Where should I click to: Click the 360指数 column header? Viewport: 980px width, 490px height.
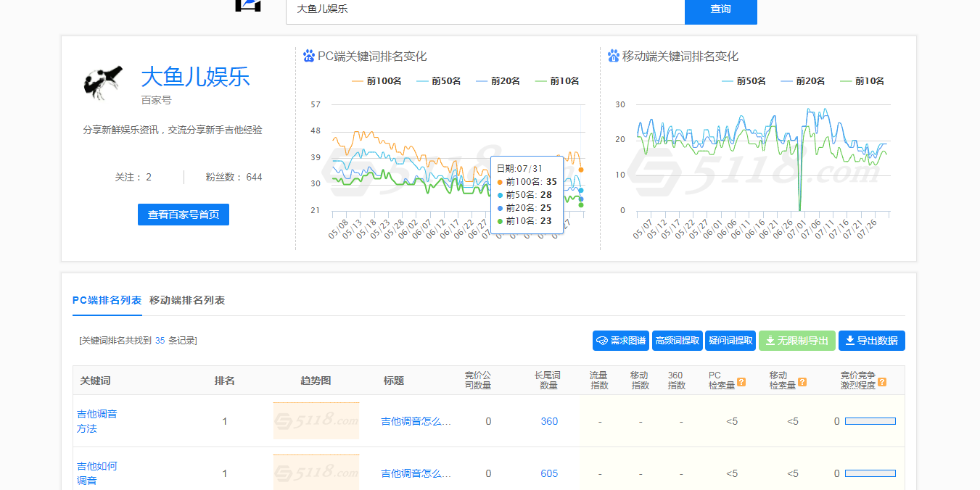pyautogui.click(x=677, y=381)
